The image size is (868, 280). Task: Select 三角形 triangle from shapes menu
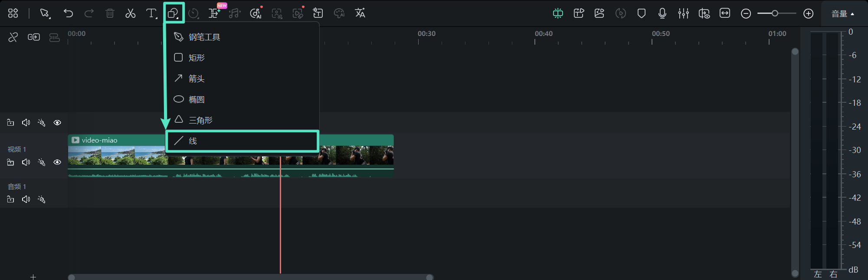[242, 120]
